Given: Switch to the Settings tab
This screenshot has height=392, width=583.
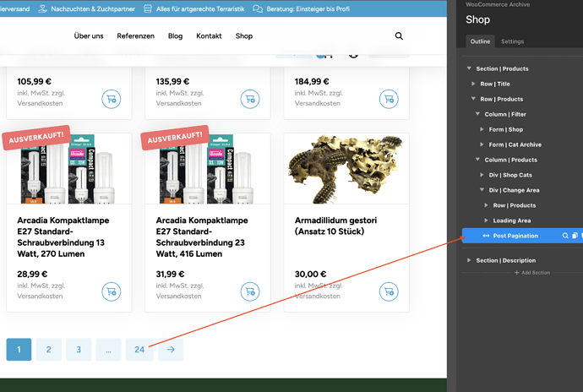Looking at the screenshot, I should (512, 41).
